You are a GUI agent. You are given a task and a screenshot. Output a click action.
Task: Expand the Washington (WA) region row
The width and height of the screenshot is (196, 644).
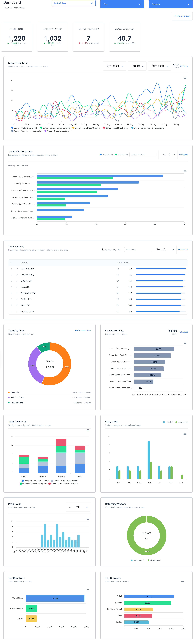[x=17, y=293]
